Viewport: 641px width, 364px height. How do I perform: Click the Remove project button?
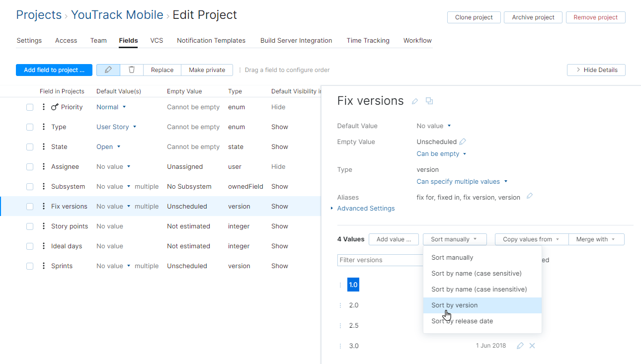point(595,17)
